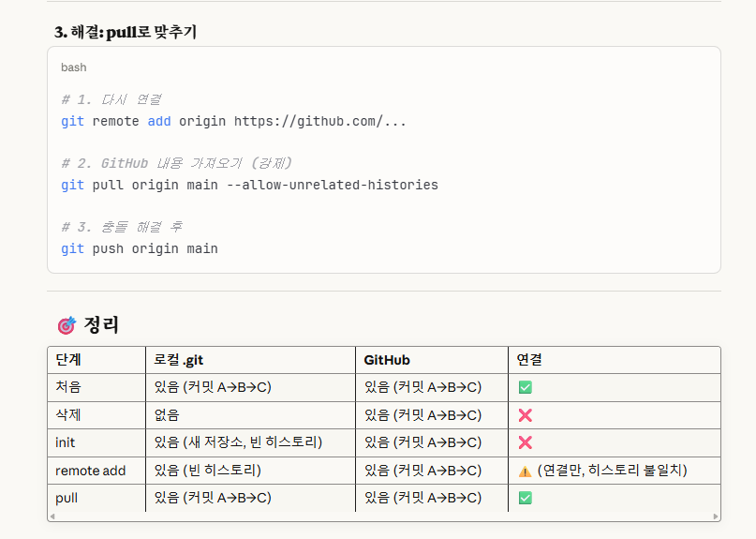Click red X icon in init row
Image resolution: width=756 pixels, height=539 pixels.
pos(525,442)
